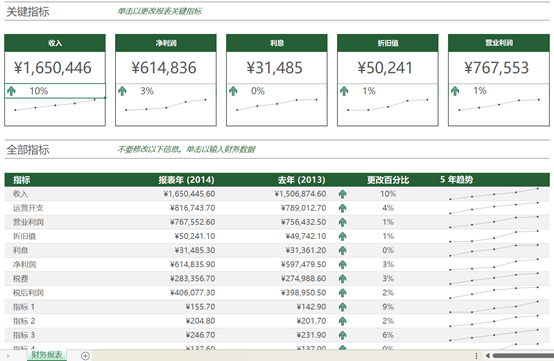Click the horizontal scrollbar at bottom right
This screenshot has height=361, width=554.
[523, 356]
